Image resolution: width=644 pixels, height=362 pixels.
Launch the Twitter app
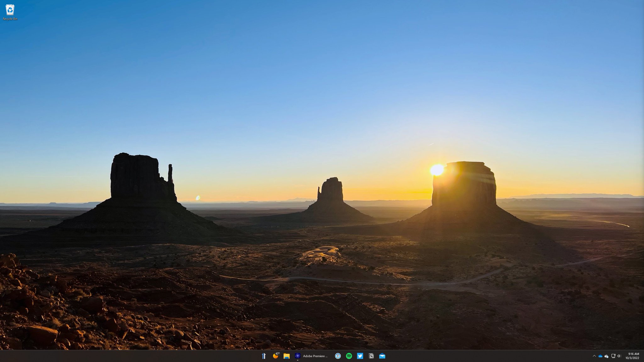pos(360,356)
